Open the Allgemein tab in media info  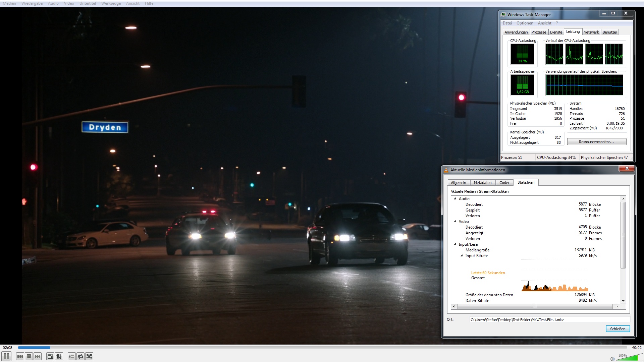pyautogui.click(x=458, y=183)
